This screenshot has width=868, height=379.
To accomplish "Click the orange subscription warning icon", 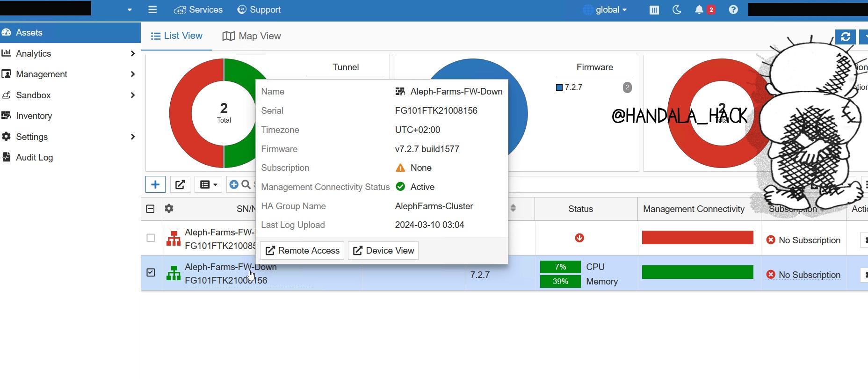I will tap(400, 168).
